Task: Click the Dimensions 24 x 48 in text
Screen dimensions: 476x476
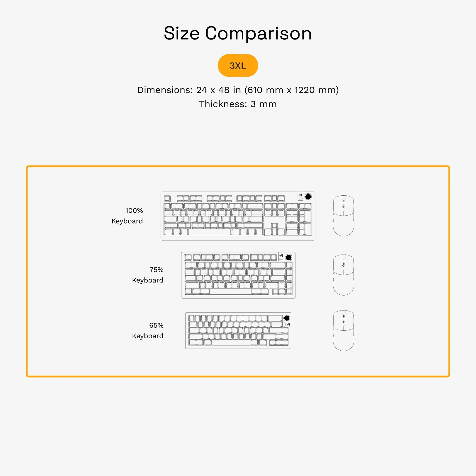Action: [x=238, y=90]
